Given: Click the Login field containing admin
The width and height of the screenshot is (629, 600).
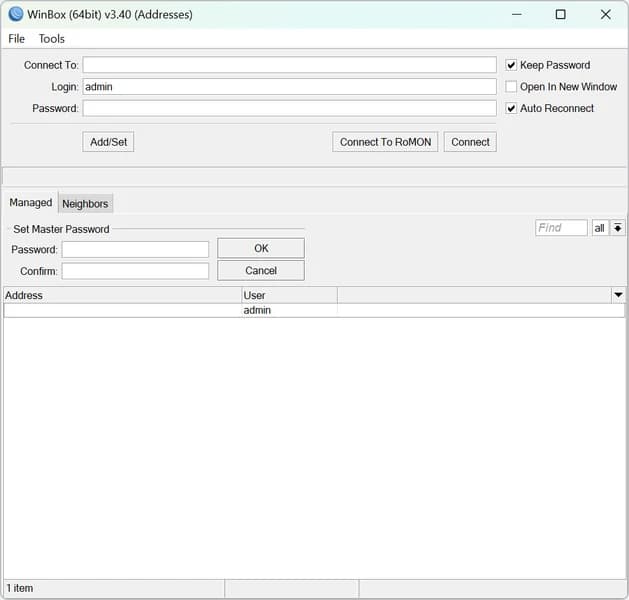Looking at the screenshot, I should [x=290, y=87].
